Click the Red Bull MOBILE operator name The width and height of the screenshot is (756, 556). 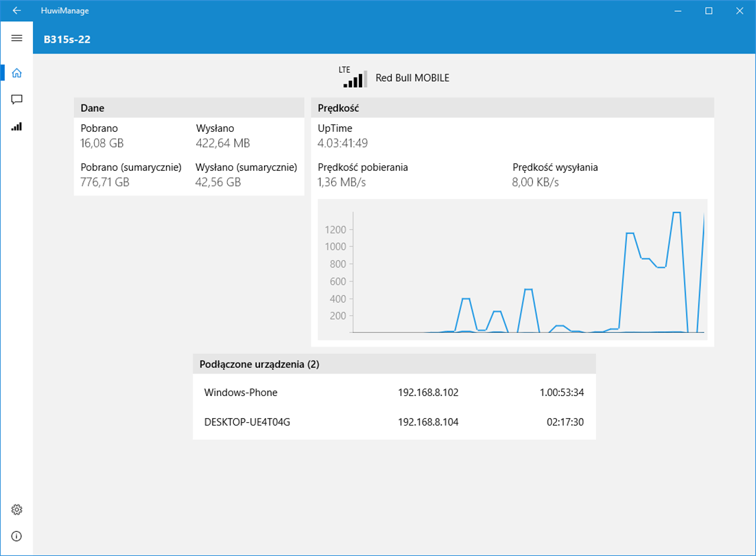click(x=412, y=78)
